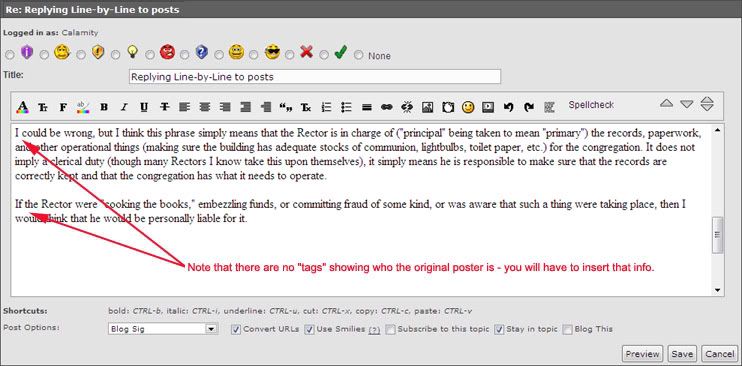Image resolution: width=742 pixels, height=366 pixels.
Task: Select the red X post icon
Action: pyautogui.click(x=307, y=52)
